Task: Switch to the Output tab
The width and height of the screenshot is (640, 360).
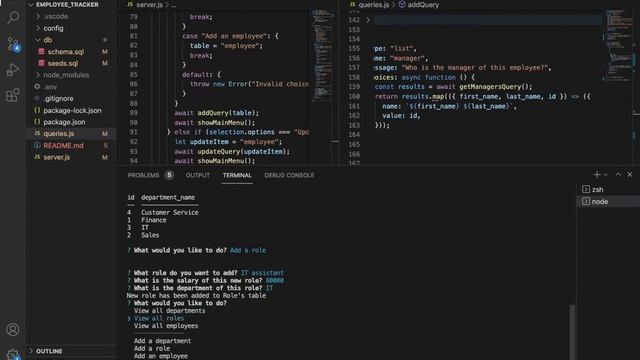Action: pyautogui.click(x=198, y=175)
